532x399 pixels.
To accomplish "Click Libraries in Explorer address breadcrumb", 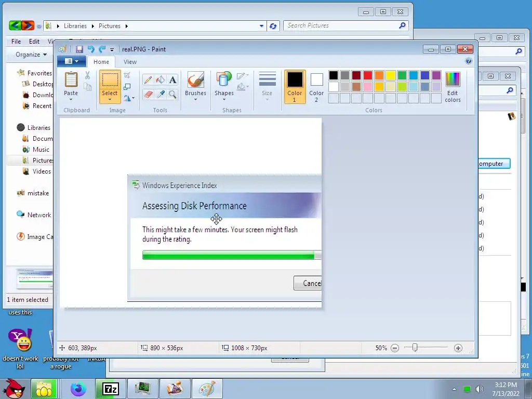I will click(75, 26).
